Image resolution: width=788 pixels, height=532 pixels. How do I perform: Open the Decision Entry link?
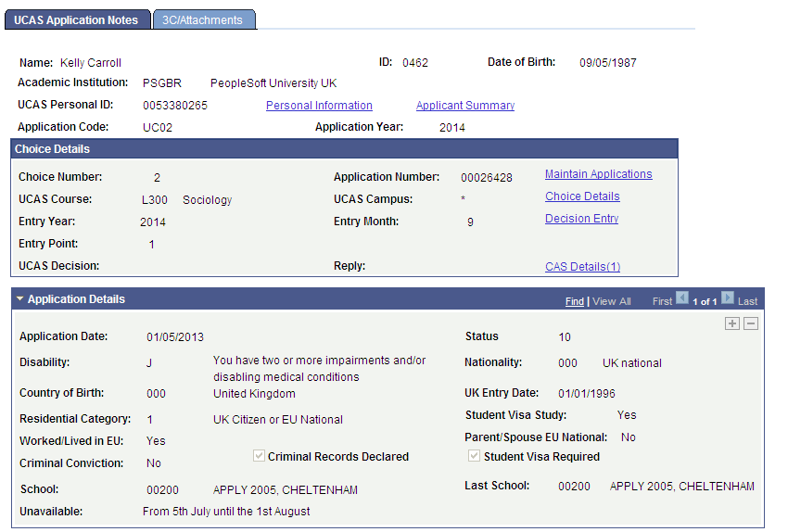[x=582, y=219]
